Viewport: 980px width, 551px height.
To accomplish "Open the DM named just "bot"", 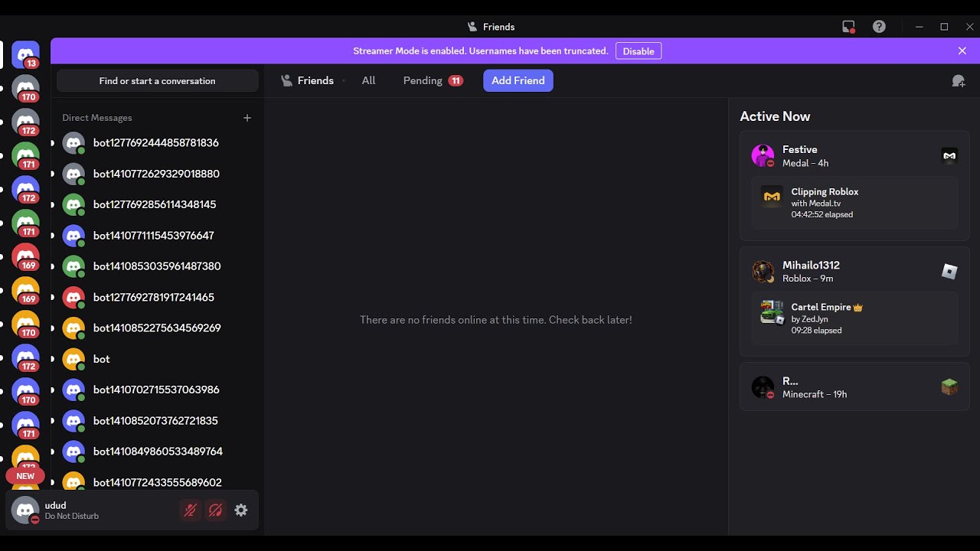I will point(158,359).
